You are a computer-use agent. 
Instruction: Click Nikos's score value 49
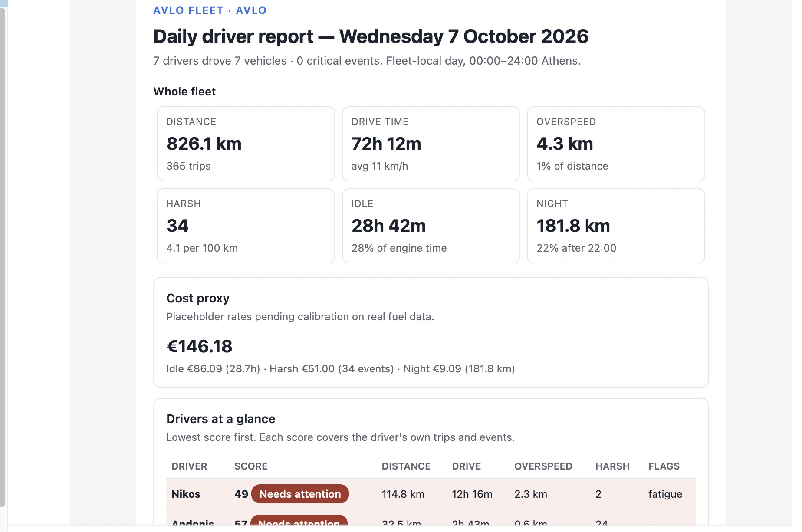coord(241,494)
